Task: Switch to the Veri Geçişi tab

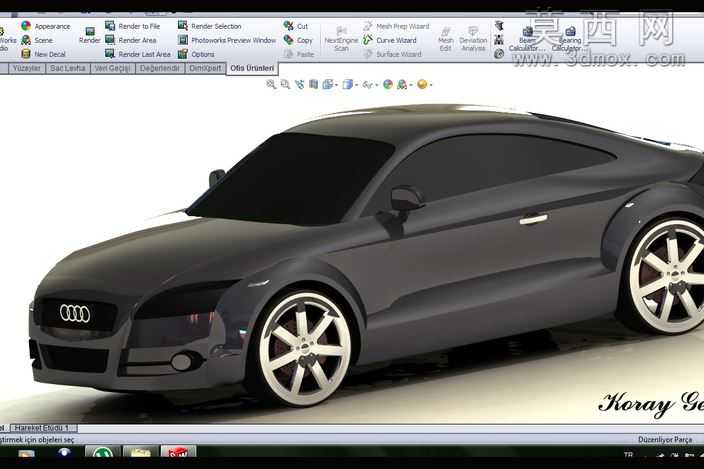Action: pyautogui.click(x=113, y=68)
